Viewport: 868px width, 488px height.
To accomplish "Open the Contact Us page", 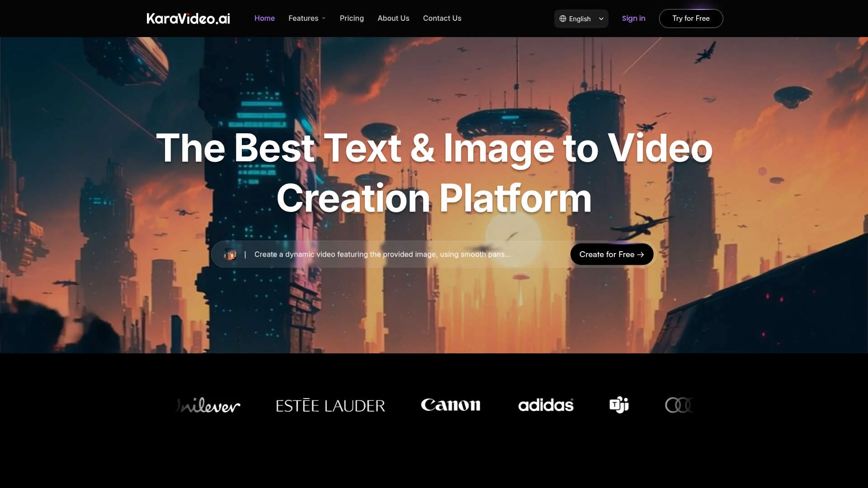I will tap(442, 18).
